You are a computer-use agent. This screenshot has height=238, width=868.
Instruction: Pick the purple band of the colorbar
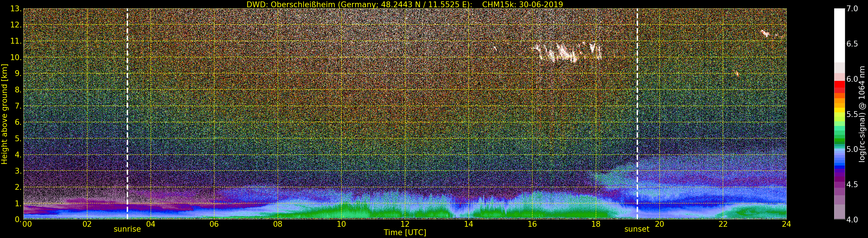coord(839,179)
